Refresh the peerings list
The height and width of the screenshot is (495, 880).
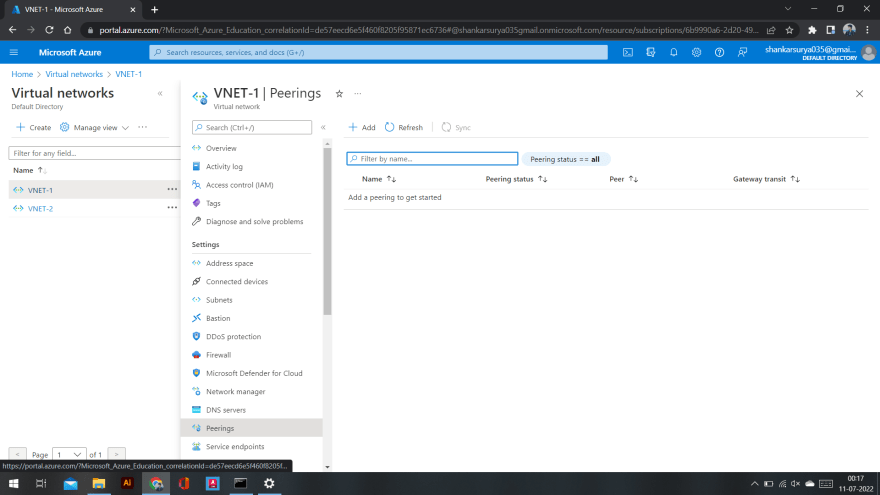click(x=404, y=127)
